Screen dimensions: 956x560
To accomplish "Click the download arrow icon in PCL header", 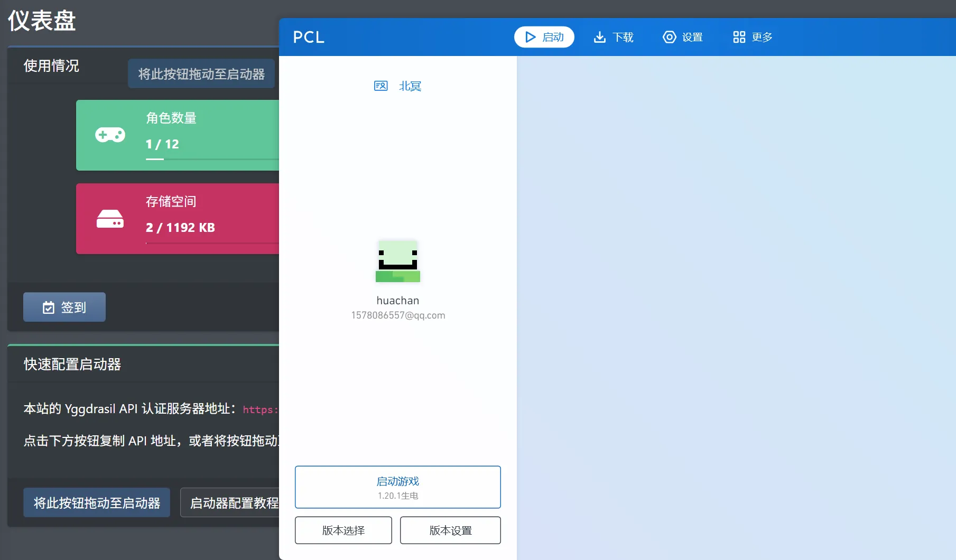I will pyautogui.click(x=599, y=37).
